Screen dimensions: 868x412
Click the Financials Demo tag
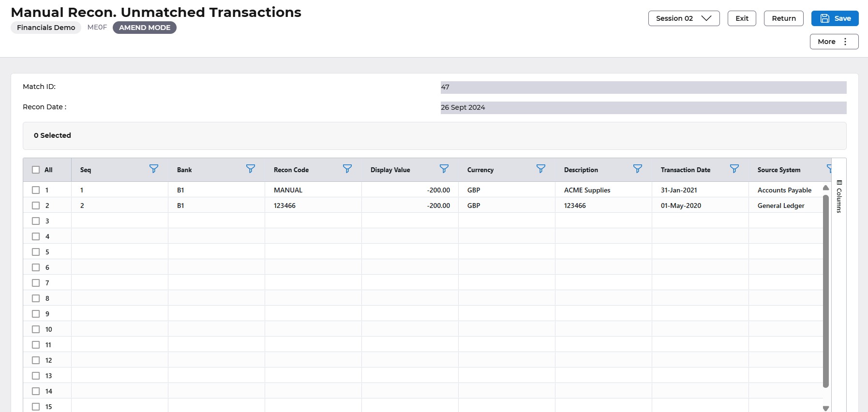tap(46, 28)
